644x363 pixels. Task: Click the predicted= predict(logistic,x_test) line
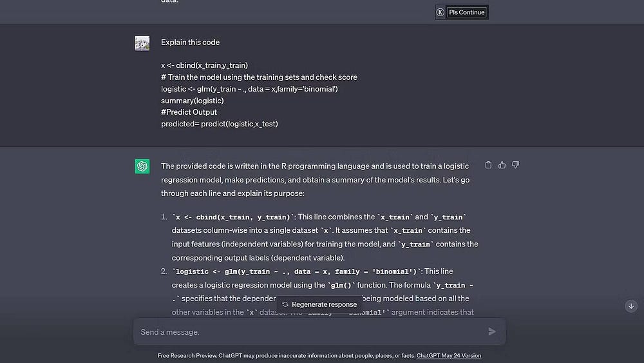click(x=219, y=124)
